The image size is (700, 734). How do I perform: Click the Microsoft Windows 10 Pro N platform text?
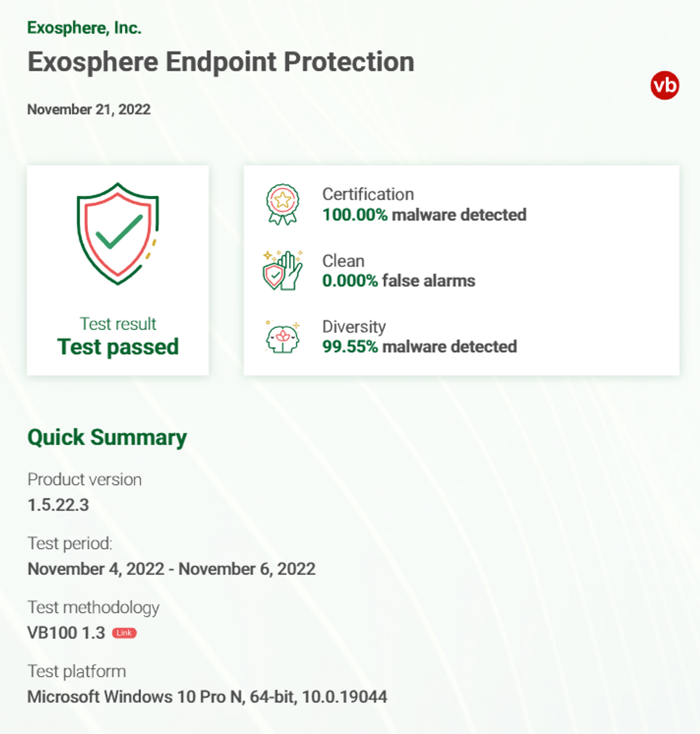pos(207,697)
